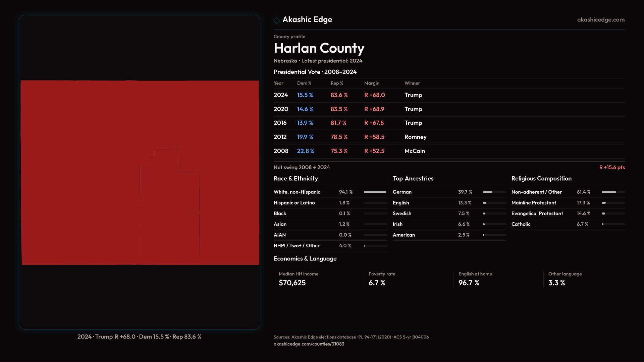Select the 2020 election year row
644x362 pixels.
[x=281, y=109]
